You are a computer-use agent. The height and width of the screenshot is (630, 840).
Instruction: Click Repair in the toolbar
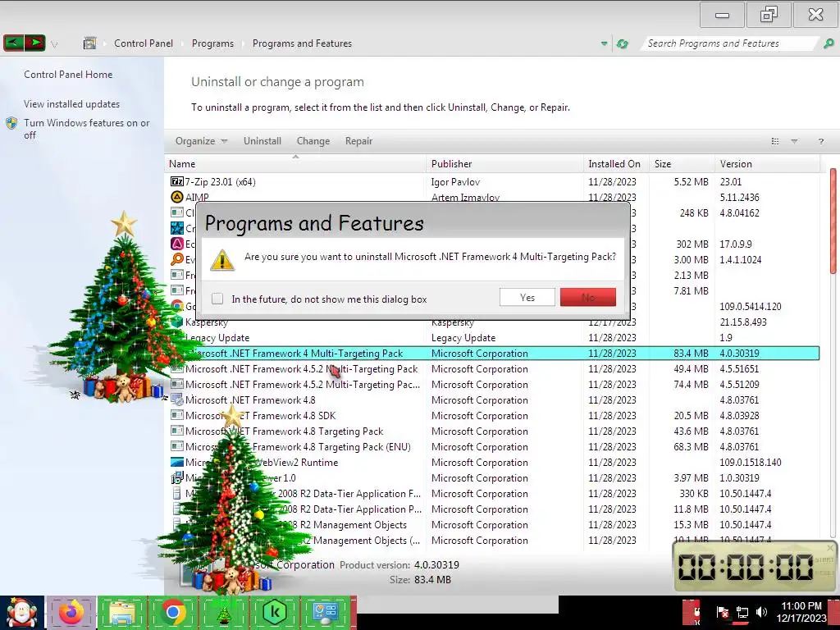(358, 141)
